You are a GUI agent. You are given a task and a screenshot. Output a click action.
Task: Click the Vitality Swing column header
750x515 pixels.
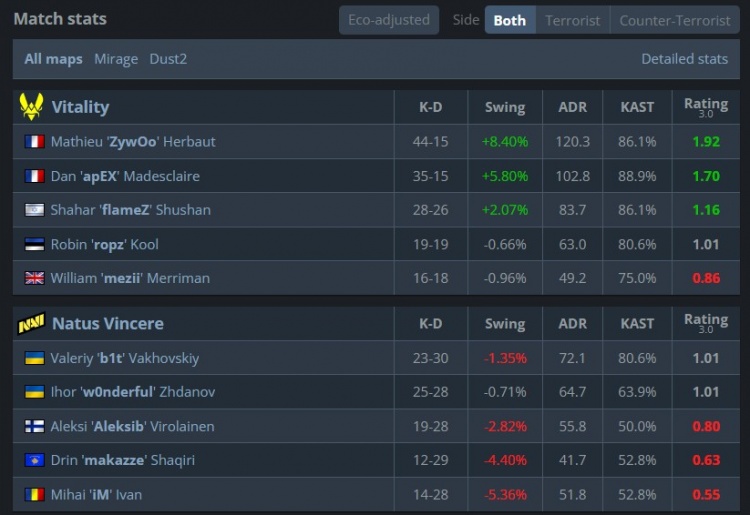pyautogui.click(x=504, y=107)
